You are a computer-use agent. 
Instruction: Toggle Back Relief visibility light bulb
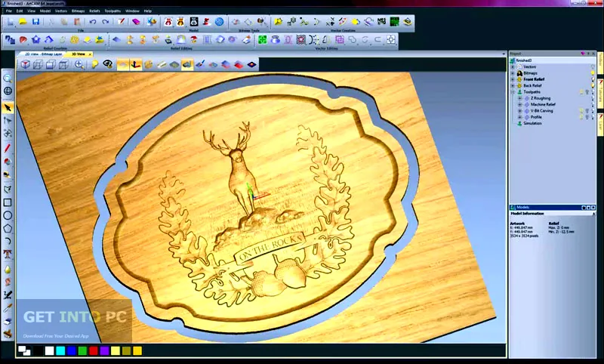(593, 85)
